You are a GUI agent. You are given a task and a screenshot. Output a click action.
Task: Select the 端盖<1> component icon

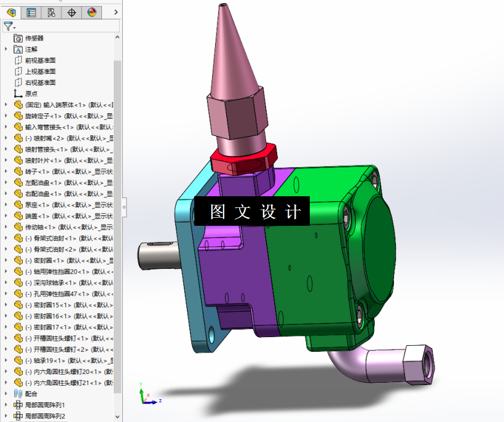pyautogui.click(x=18, y=216)
